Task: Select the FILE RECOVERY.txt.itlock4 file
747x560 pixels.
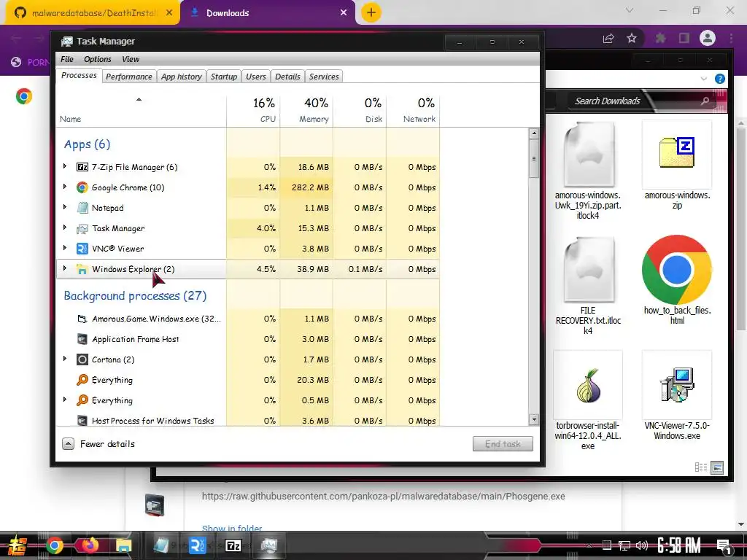Action: (x=588, y=286)
